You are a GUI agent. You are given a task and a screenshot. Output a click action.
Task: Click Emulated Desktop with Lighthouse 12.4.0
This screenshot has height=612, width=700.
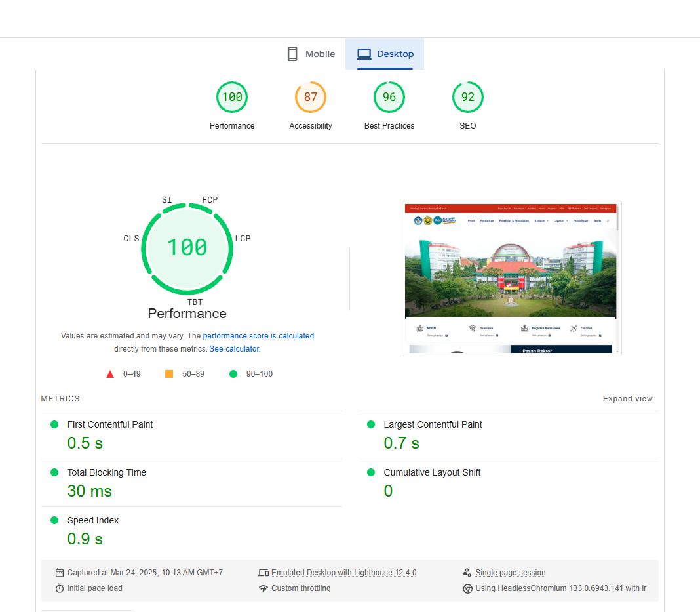pyautogui.click(x=343, y=573)
